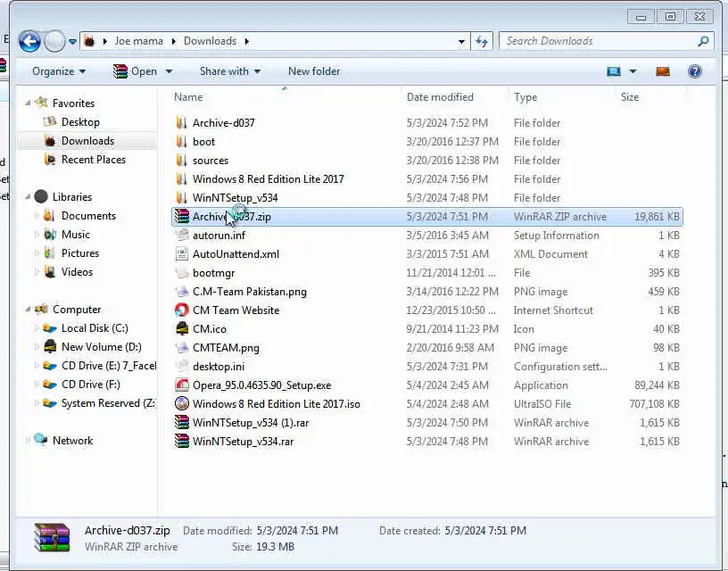Select Windows 8 Red Edition Lite 2017 folder icon

[x=181, y=179]
